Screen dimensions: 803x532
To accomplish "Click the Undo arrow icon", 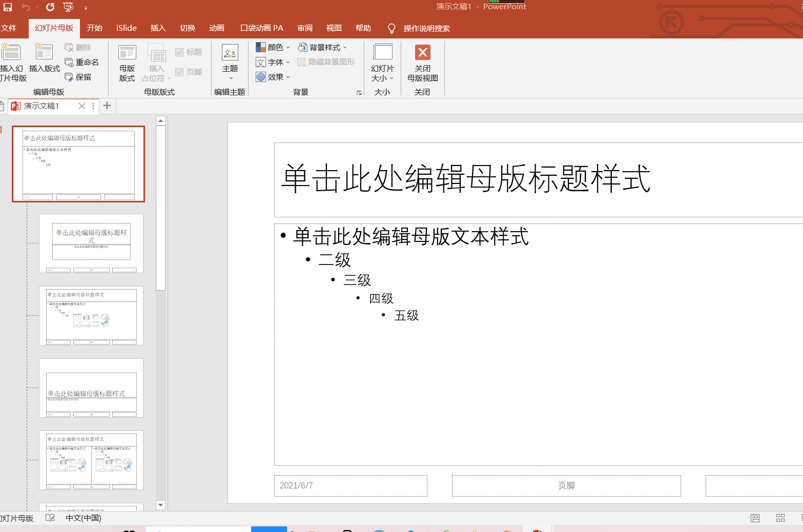I will click(25, 7).
